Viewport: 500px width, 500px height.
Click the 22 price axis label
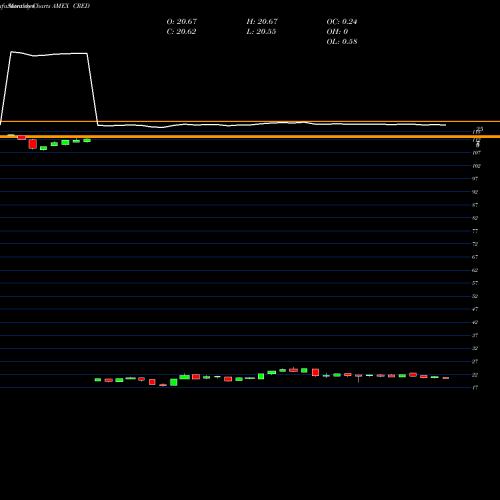click(475, 375)
